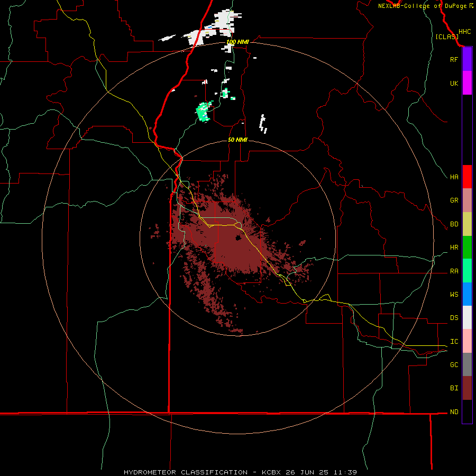Click the RF legend label
476x476 pixels.
(x=454, y=60)
